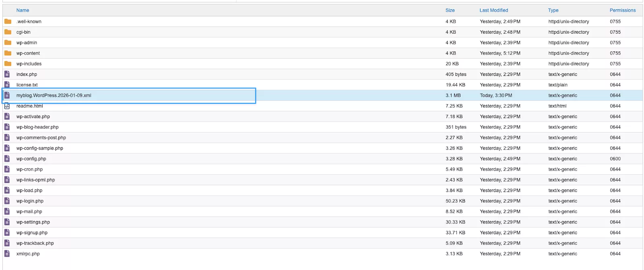Screen dimensions: 644x270
Task: Select the wp-login.php file name
Action: (x=30, y=201)
